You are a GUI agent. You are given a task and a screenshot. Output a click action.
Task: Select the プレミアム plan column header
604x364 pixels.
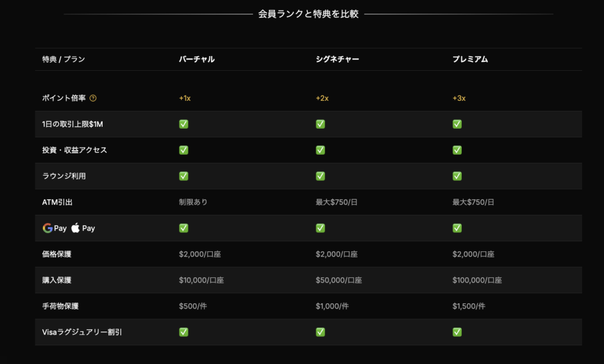click(470, 60)
